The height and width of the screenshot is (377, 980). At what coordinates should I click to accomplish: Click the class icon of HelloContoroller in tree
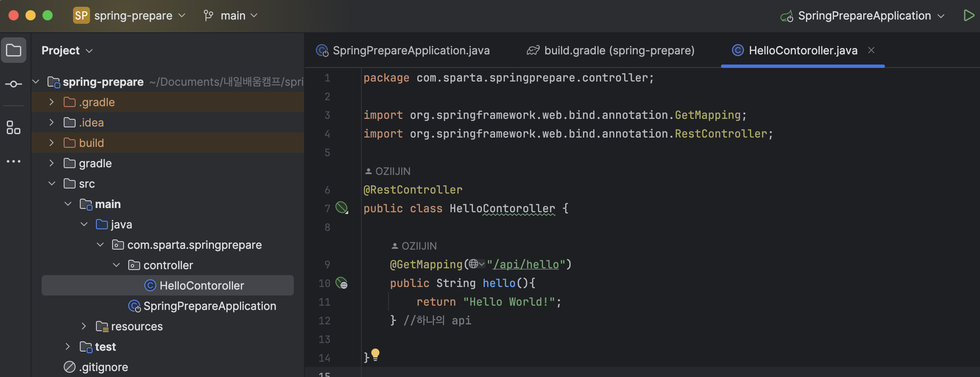pyautogui.click(x=150, y=286)
